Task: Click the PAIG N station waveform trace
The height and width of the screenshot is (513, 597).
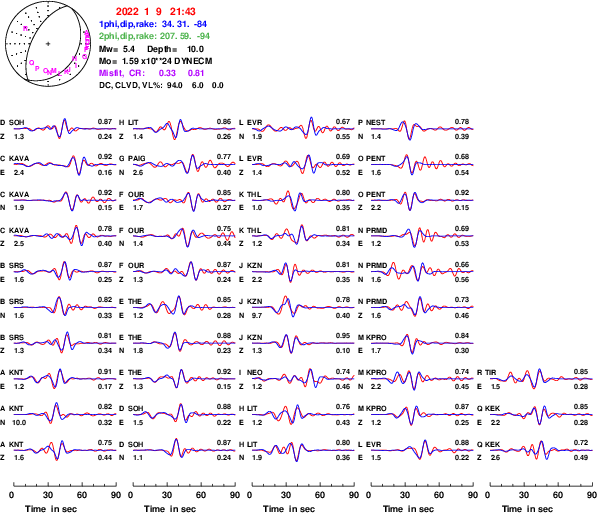Action: pos(184,164)
